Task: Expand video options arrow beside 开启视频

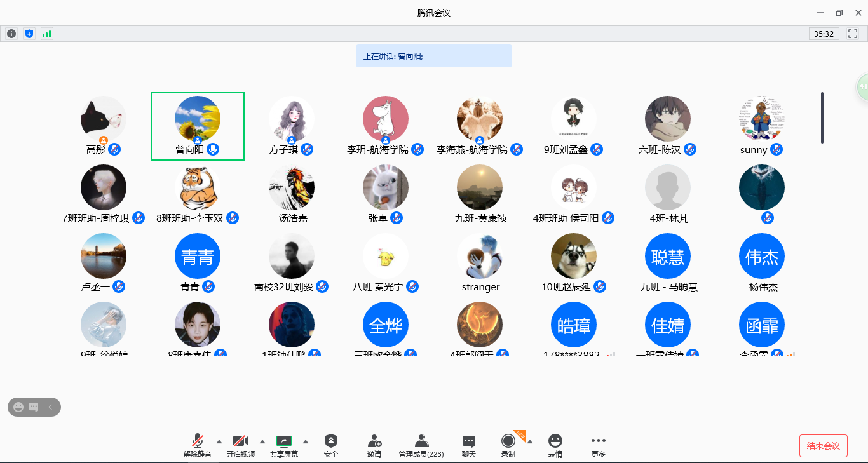Action: (x=262, y=441)
